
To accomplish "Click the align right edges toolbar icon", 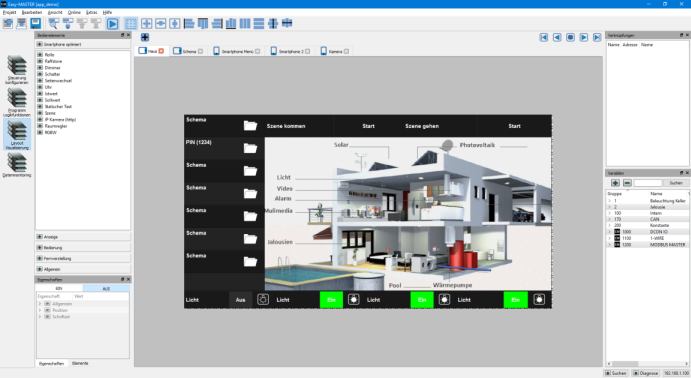I will [x=217, y=23].
